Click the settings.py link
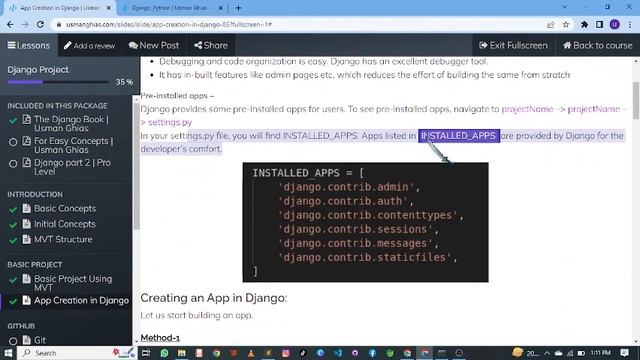Screen dimensions: 640x360 pos(170,122)
